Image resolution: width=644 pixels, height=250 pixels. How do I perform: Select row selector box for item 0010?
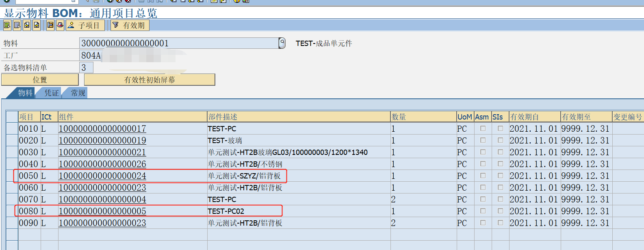click(x=12, y=128)
